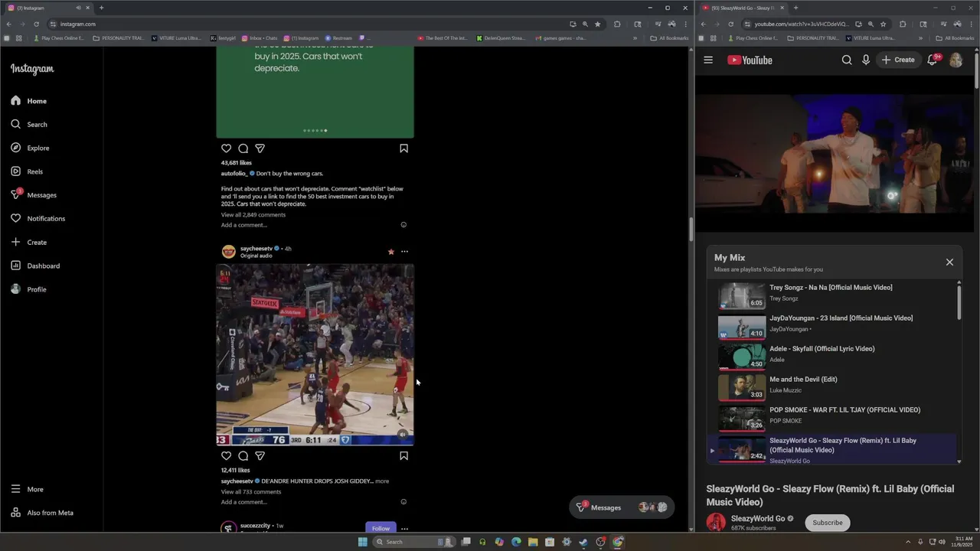Open emoji picker on autofolio_ comment
Image resolution: width=980 pixels, height=551 pixels.
tap(403, 225)
